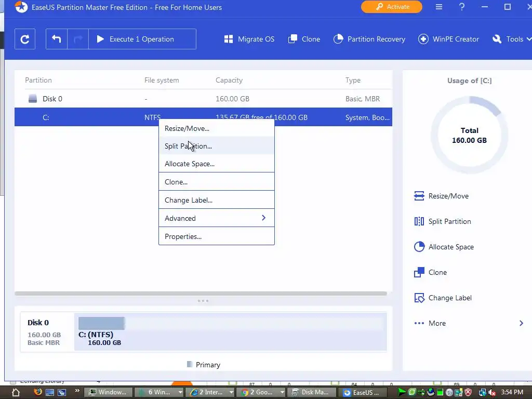The height and width of the screenshot is (399, 532).
Task: Expand Advanced submenu in context menu
Action: click(217, 218)
